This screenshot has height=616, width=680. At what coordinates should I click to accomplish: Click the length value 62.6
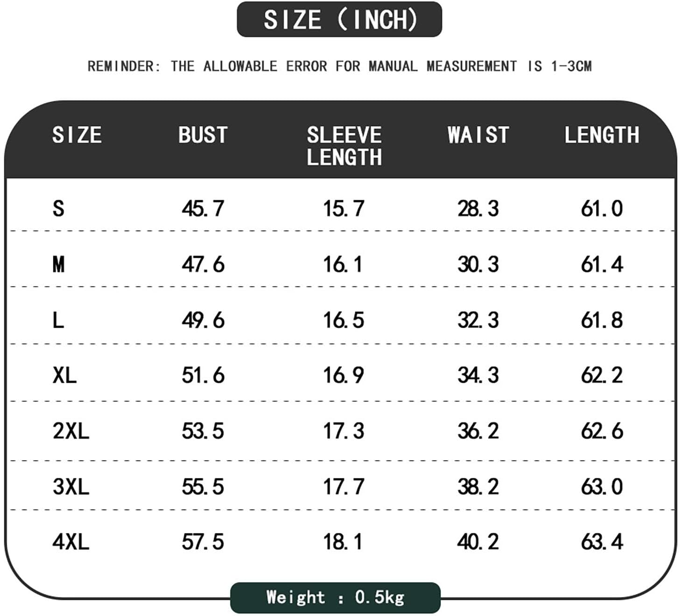602,431
